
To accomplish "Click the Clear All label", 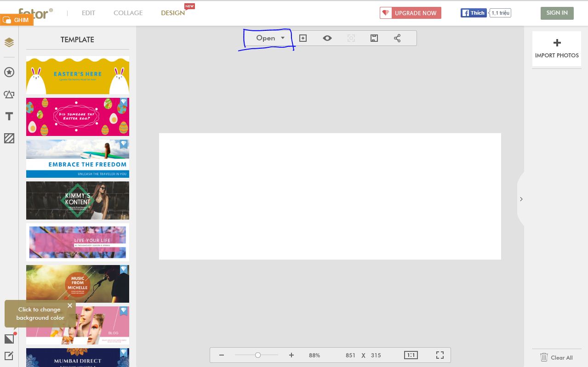I will click(x=562, y=357).
